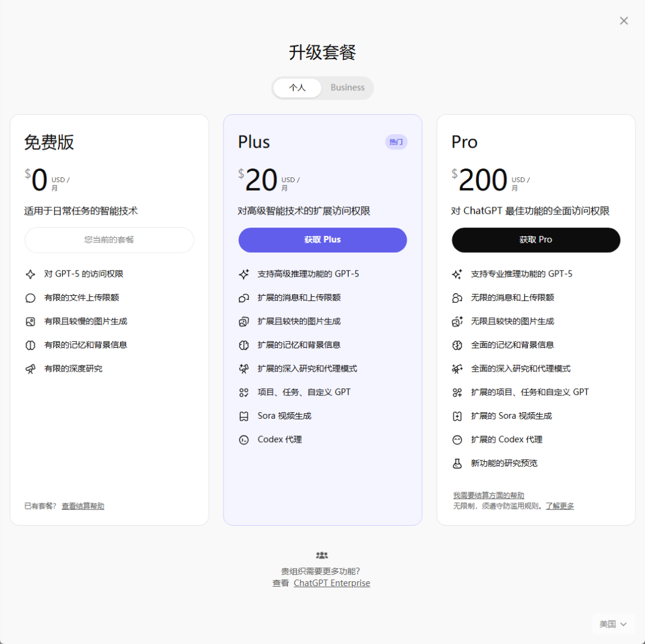Viewport: 645px width, 644px height.
Task: Click the telescope icon beside 扩展的深入研究和代理模式
Action: [x=244, y=369]
